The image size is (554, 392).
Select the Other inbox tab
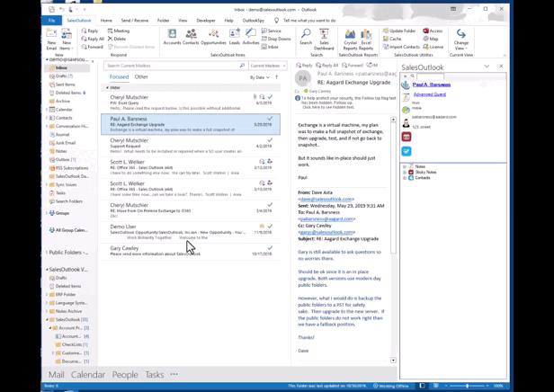pyautogui.click(x=141, y=77)
